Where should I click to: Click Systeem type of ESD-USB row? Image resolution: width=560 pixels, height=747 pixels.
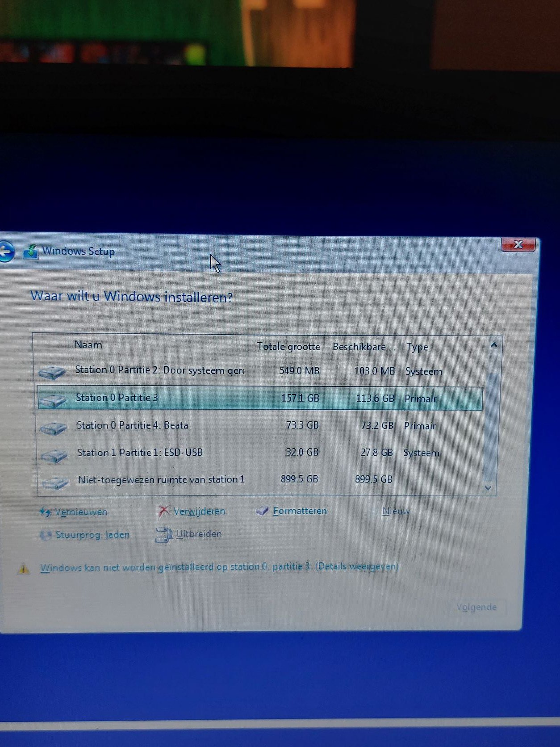(421, 453)
